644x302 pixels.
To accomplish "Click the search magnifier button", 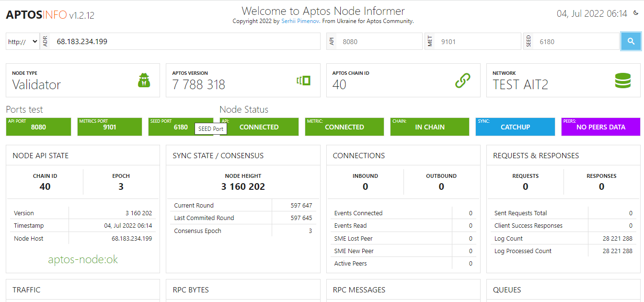I will coord(631,41).
